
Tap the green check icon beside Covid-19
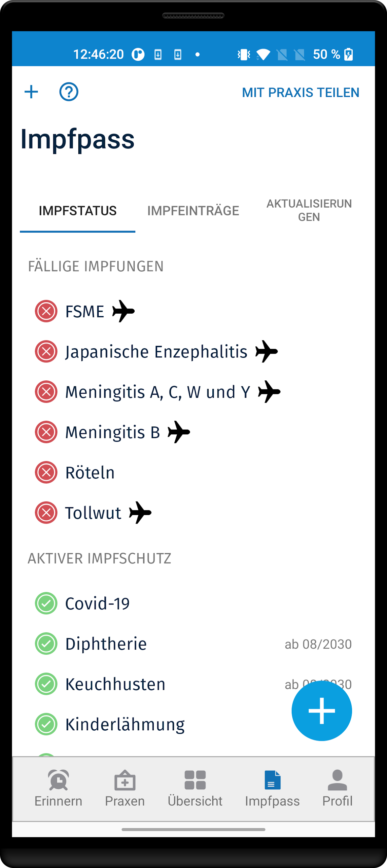point(46,604)
